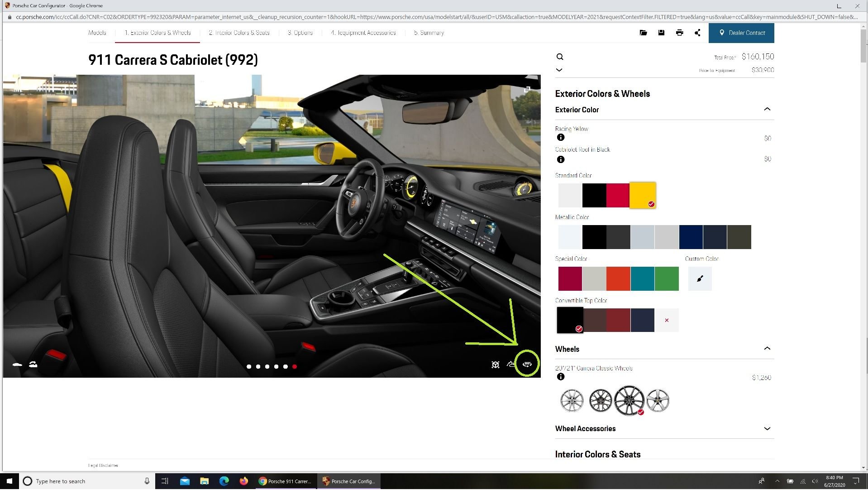Select the sixth image carousel dot
Image resolution: width=868 pixels, height=490 pixels.
(295, 367)
